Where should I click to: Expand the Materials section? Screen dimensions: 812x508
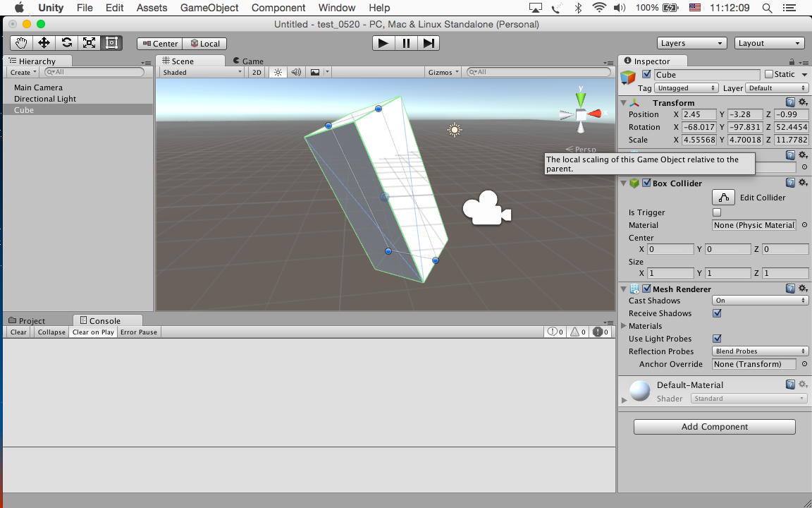coord(625,326)
